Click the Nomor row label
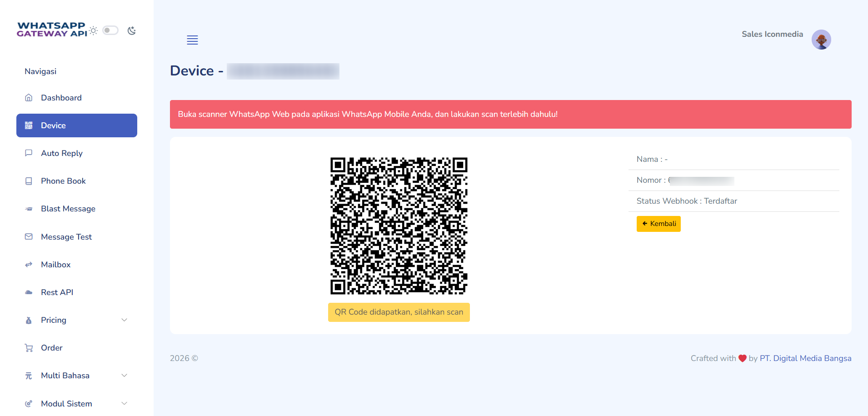 tap(651, 180)
